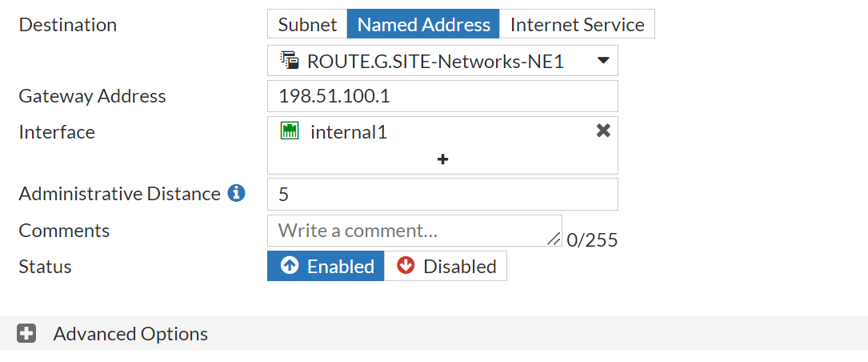Viewport: 868px width, 362px height.
Task: Focus the Administrative Distance value field
Action: pyautogui.click(x=442, y=194)
